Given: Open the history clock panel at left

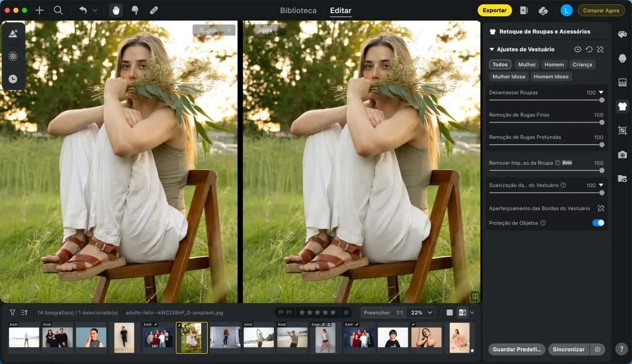Looking at the screenshot, I should (x=13, y=79).
